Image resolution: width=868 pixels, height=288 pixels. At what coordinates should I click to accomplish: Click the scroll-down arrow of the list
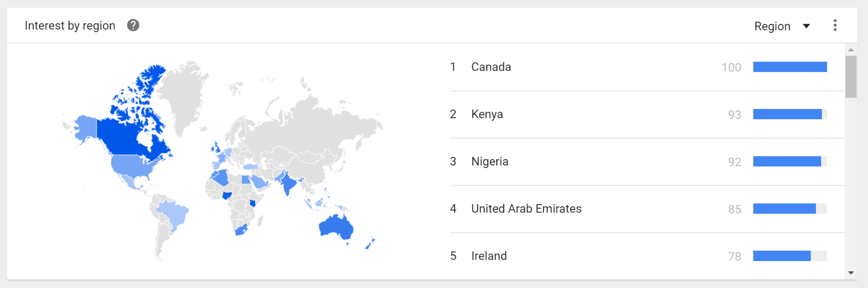coord(851,273)
